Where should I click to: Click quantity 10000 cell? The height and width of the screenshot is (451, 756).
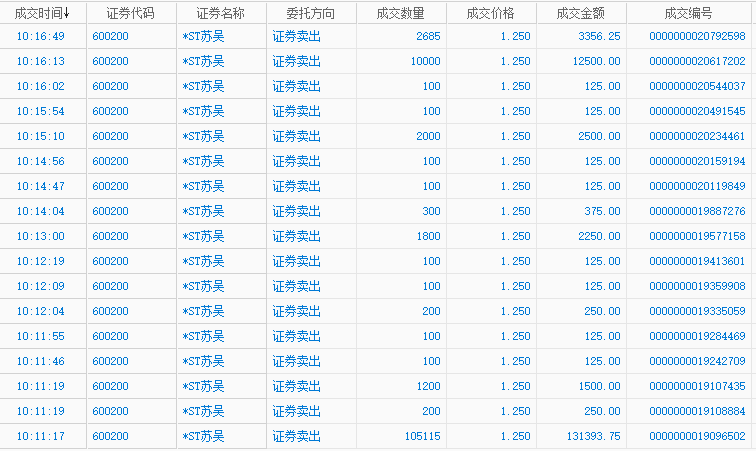tap(425, 61)
